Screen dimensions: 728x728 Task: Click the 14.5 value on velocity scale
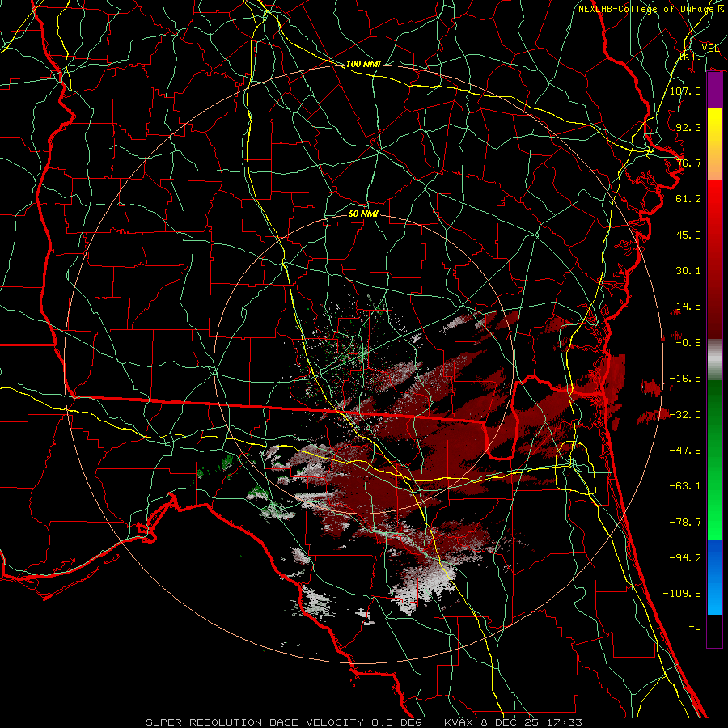click(x=688, y=307)
